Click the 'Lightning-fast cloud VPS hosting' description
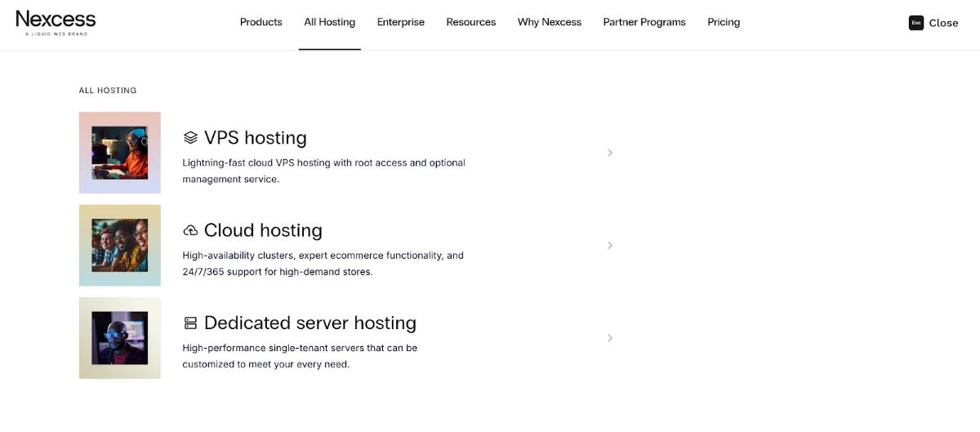 click(324, 171)
